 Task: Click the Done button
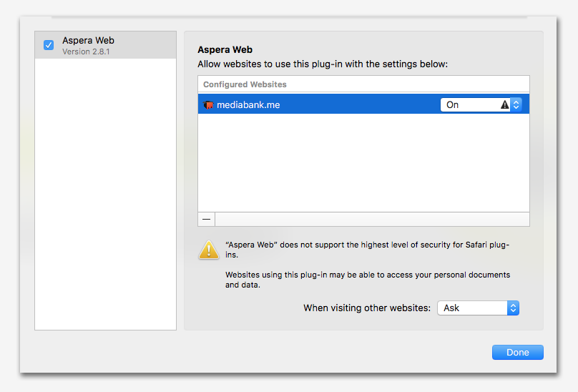pos(517,352)
